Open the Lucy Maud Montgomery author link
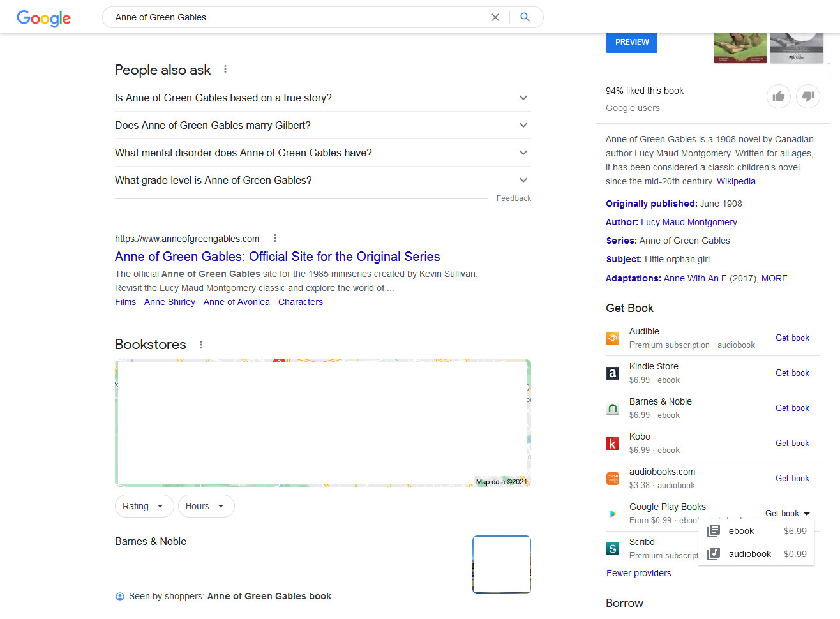 [689, 222]
